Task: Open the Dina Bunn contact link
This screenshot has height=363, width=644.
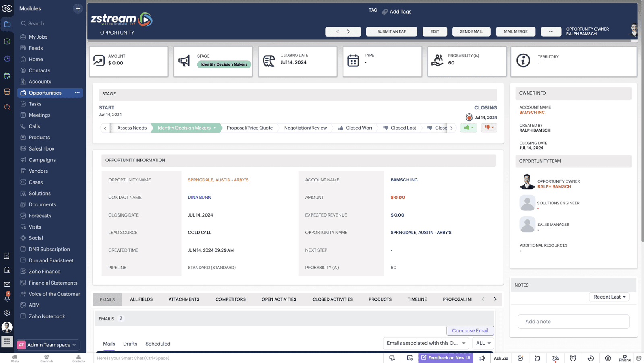Action: click(x=199, y=197)
